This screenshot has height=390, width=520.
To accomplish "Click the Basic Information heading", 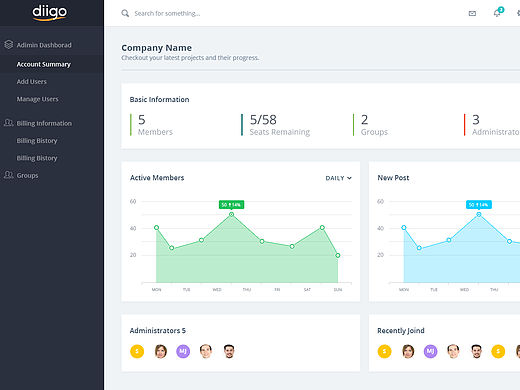I will click(159, 99).
